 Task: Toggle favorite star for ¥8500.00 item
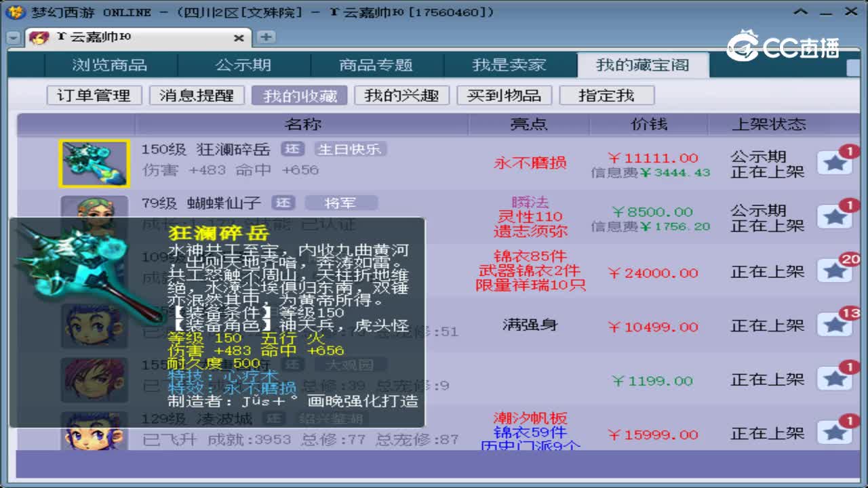pyautogui.click(x=835, y=217)
